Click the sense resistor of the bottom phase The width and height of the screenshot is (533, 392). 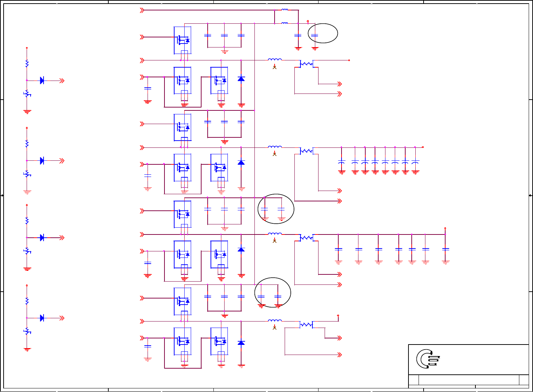[306, 325]
